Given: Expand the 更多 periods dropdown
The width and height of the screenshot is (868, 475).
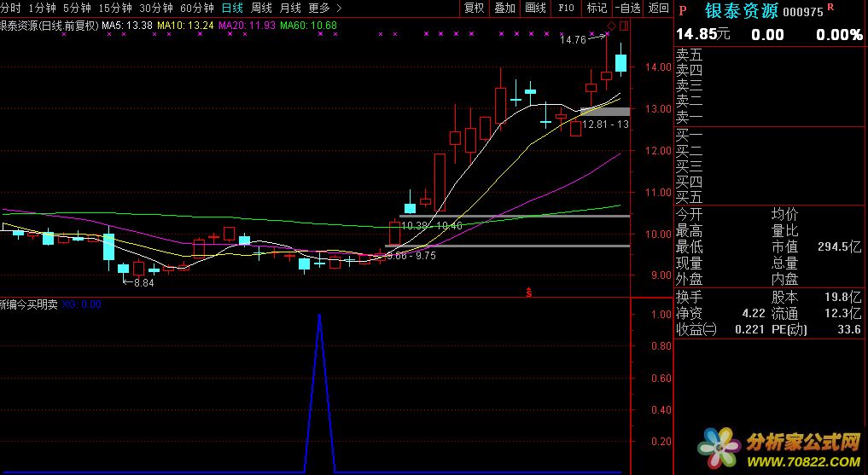Looking at the screenshot, I should coord(325,8).
